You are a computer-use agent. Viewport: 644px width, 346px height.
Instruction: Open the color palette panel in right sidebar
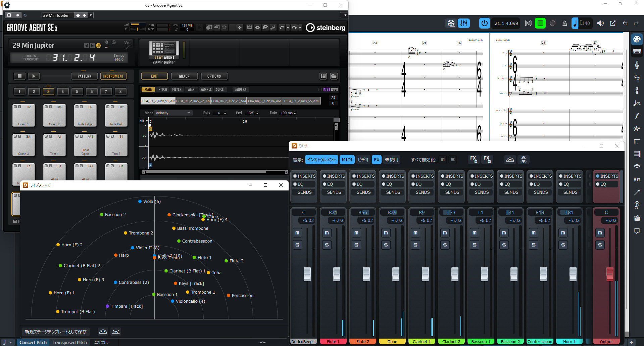tap(637, 39)
